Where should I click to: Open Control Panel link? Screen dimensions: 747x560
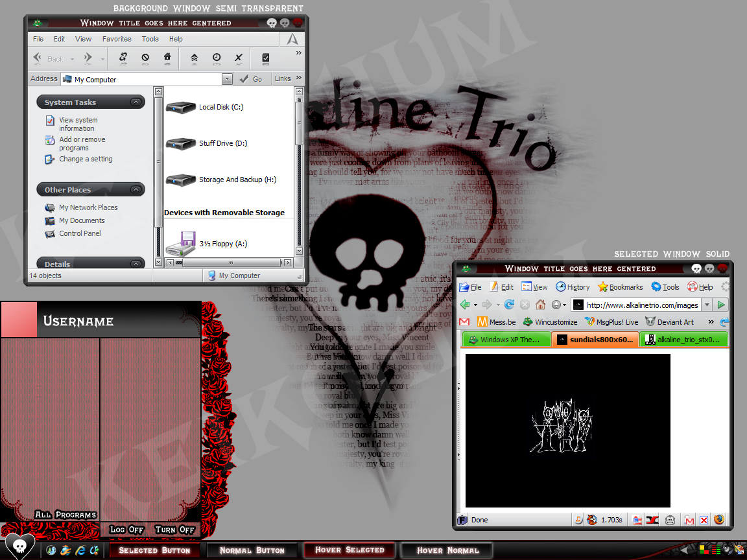[80, 233]
